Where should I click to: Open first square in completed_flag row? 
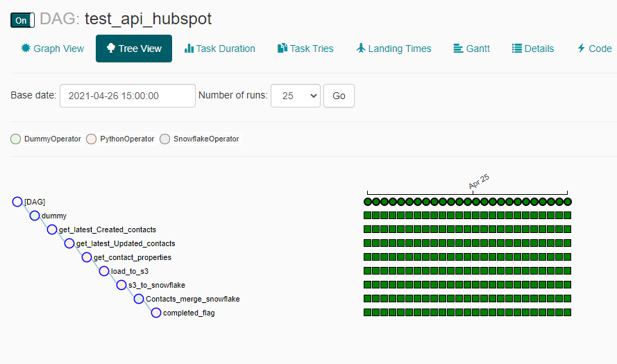(368, 313)
